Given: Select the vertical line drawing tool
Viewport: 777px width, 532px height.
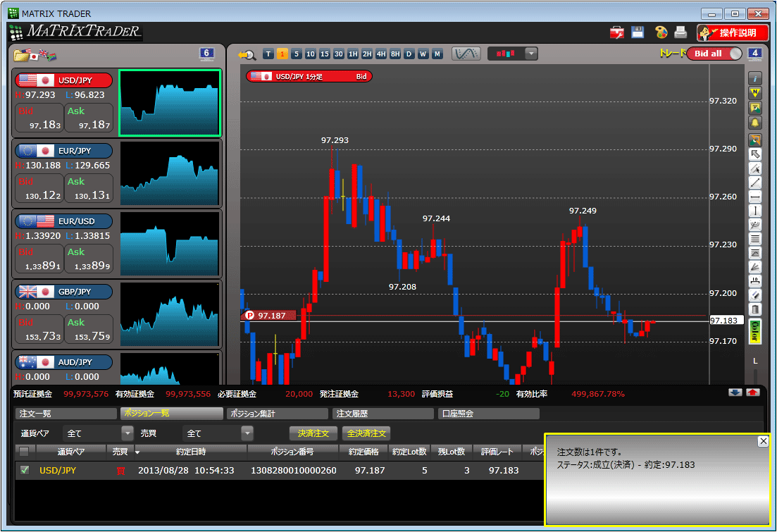Looking at the screenshot, I should [754, 211].
